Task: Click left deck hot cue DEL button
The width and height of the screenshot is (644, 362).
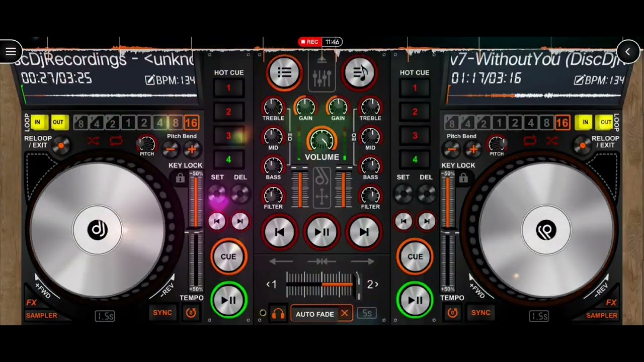Action: click(240, 194)
